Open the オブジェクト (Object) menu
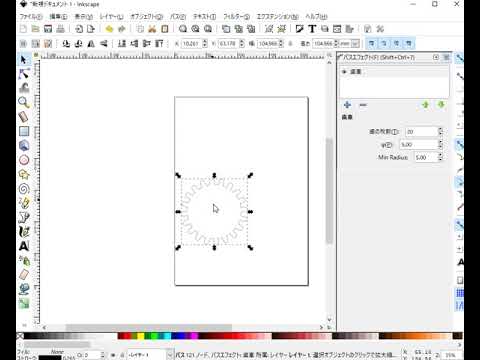The image size is (480, 360). coord(147,16)
